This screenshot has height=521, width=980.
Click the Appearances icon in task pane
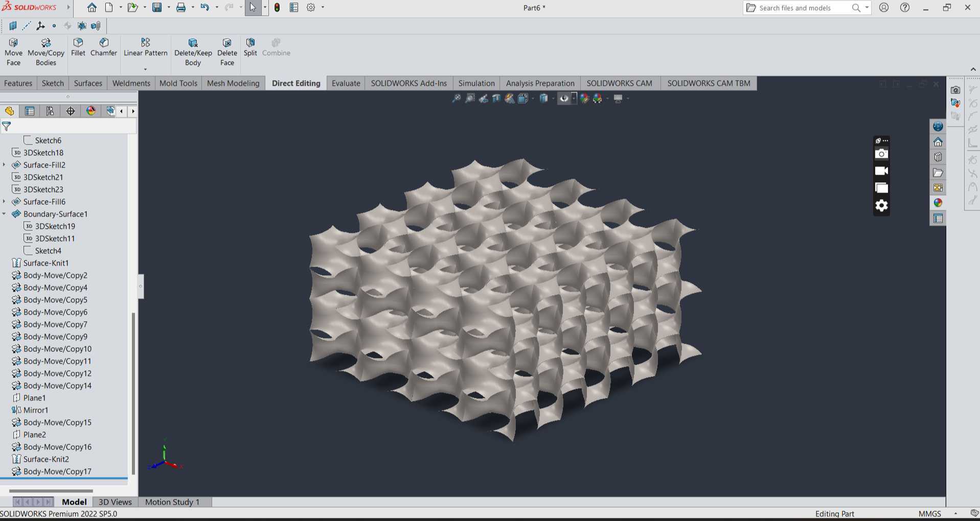(938, 203)
